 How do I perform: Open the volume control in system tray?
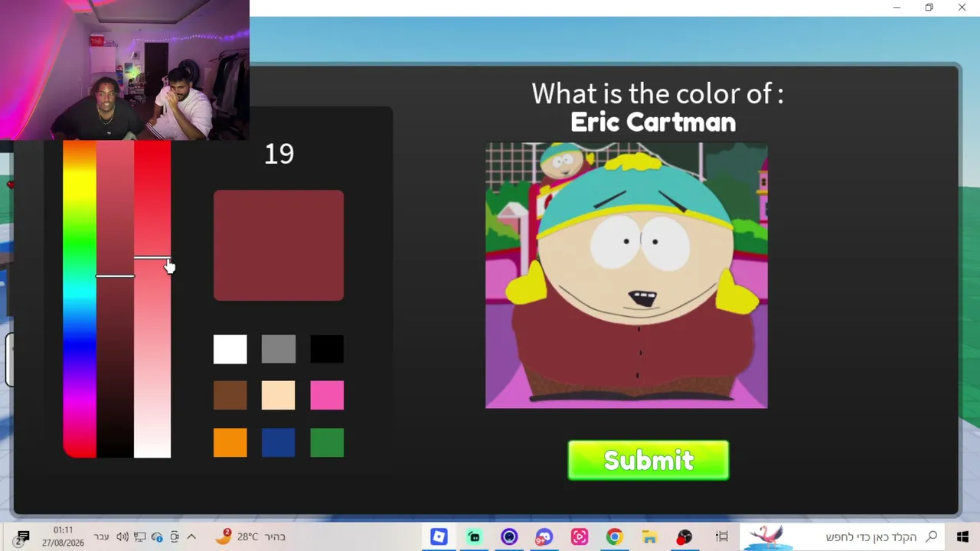tap(122, 537)
